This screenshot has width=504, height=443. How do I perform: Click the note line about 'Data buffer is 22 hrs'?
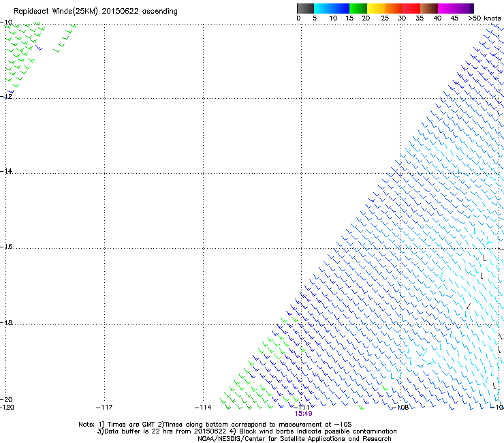[247, 431]
